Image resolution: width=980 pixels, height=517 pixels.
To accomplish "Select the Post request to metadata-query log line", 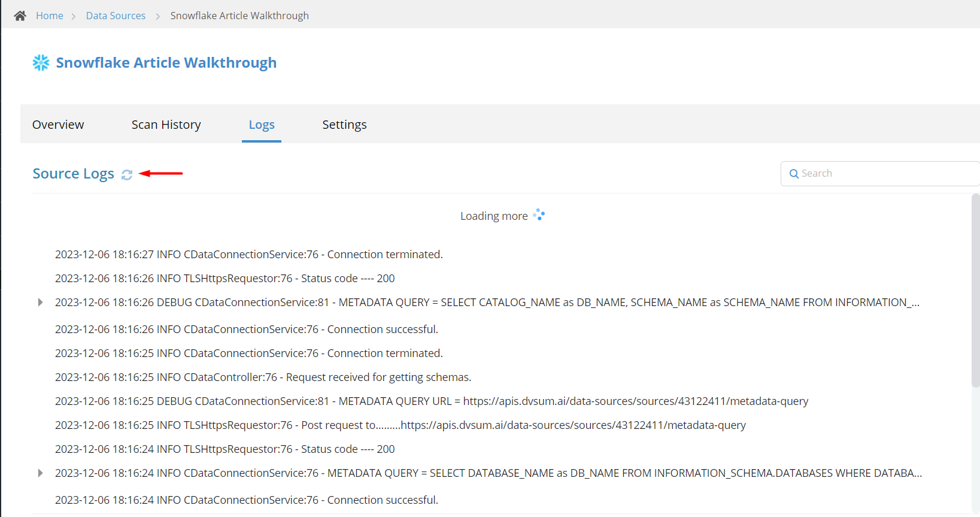I will tap(401, 425).
